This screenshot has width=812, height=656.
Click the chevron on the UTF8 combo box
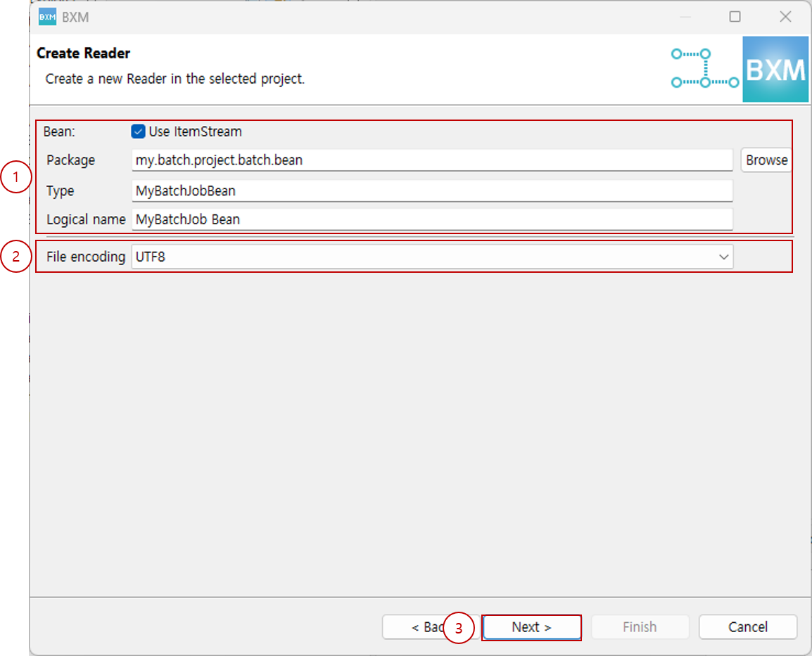pos(723,257)
